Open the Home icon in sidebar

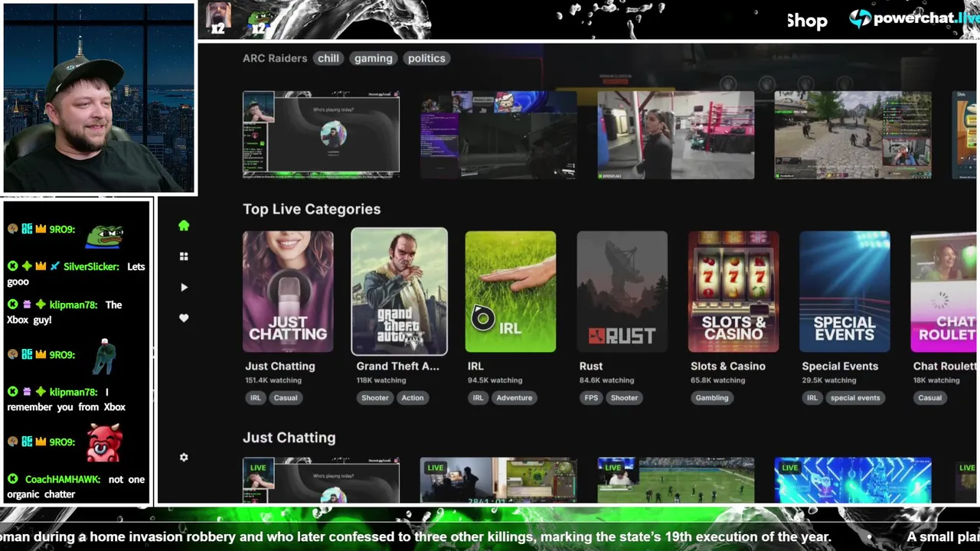point(184,226)
